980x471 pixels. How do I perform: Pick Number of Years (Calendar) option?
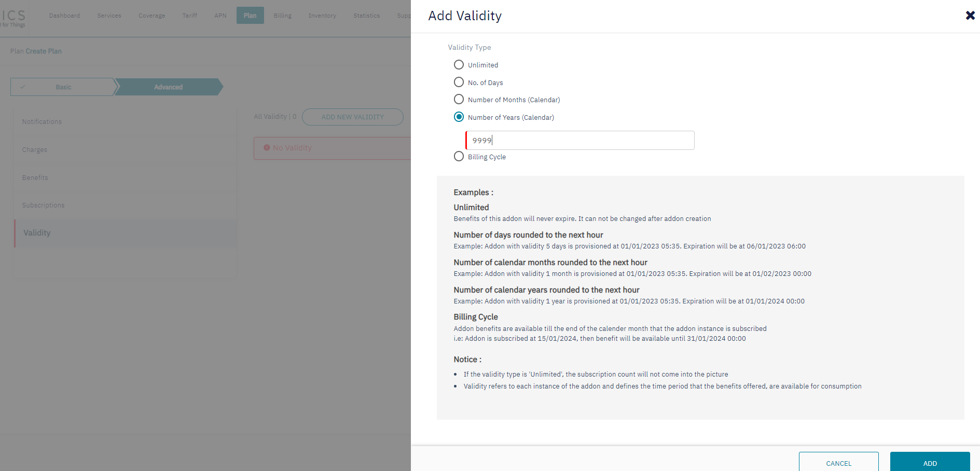[x=459, y=117]
